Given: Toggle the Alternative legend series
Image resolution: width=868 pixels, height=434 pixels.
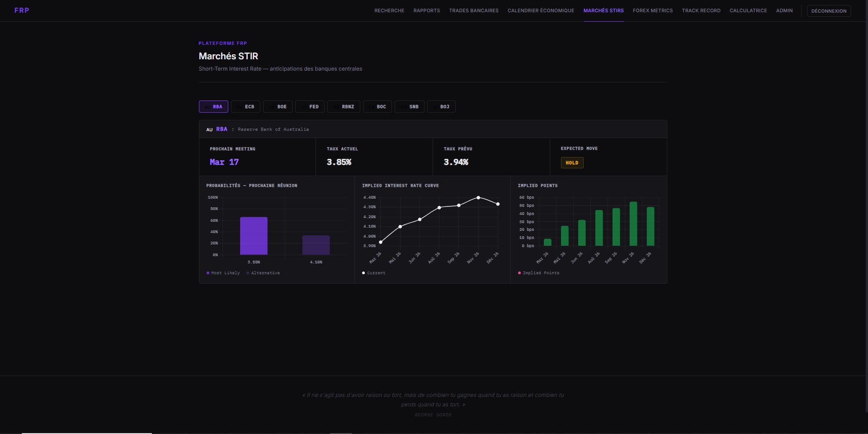Looking at the screenshot, I should [x=263, y=273].
